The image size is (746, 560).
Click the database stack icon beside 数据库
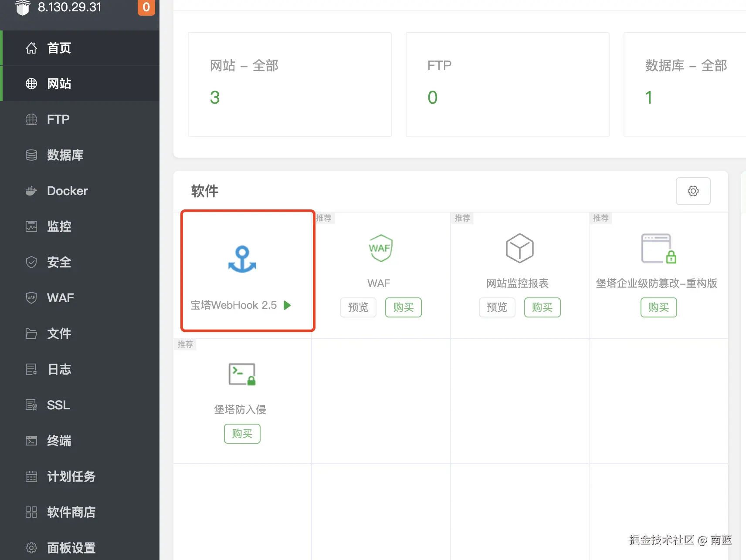tap(31, 155)
